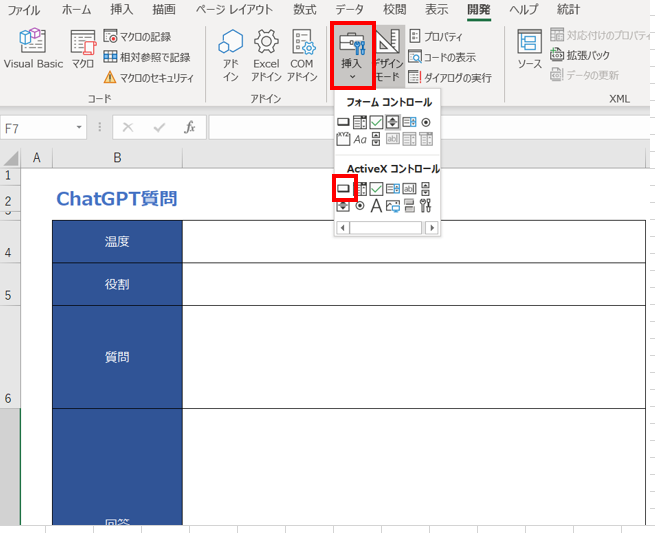Switch to the ページ レイアウト tab
The image size is (655, 533).
(x=234, y=10)
